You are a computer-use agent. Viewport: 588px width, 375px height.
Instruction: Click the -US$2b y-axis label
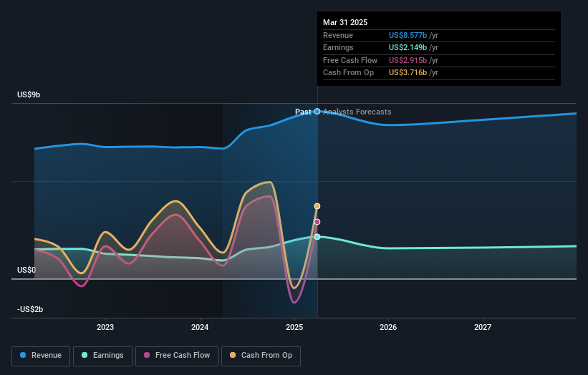pyautogui.click(x=30, y=309)
